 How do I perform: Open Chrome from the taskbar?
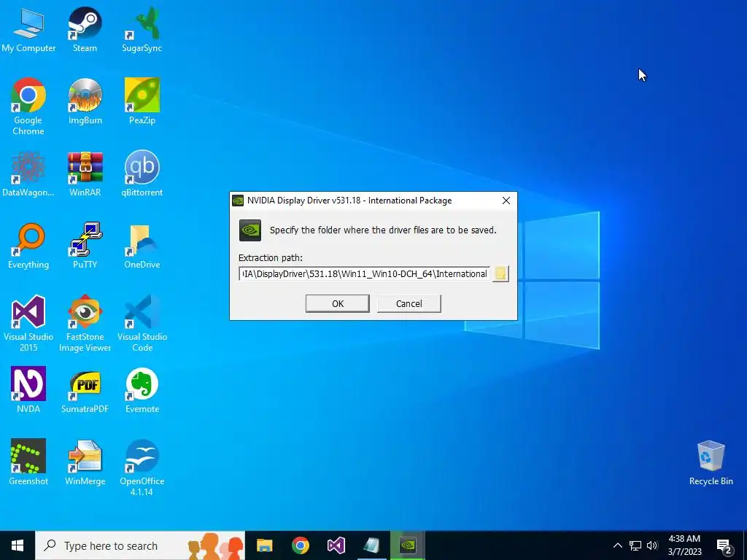(300, 545)
